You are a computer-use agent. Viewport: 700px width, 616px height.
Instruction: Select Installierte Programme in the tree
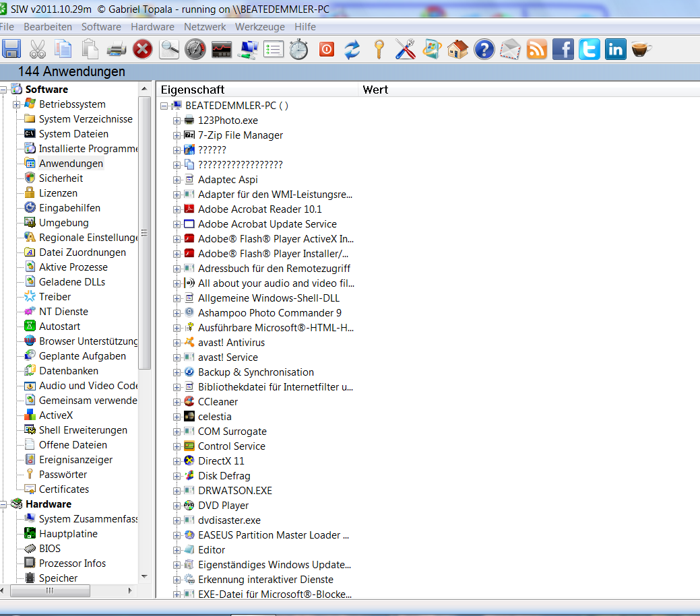(x=88, y=149)
